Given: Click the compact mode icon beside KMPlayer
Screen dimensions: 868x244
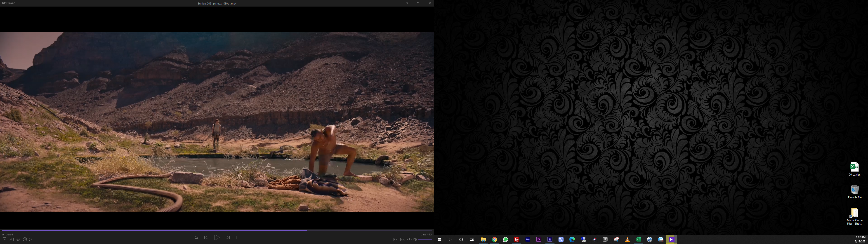Looking at the screenshot, I should 20,3.
